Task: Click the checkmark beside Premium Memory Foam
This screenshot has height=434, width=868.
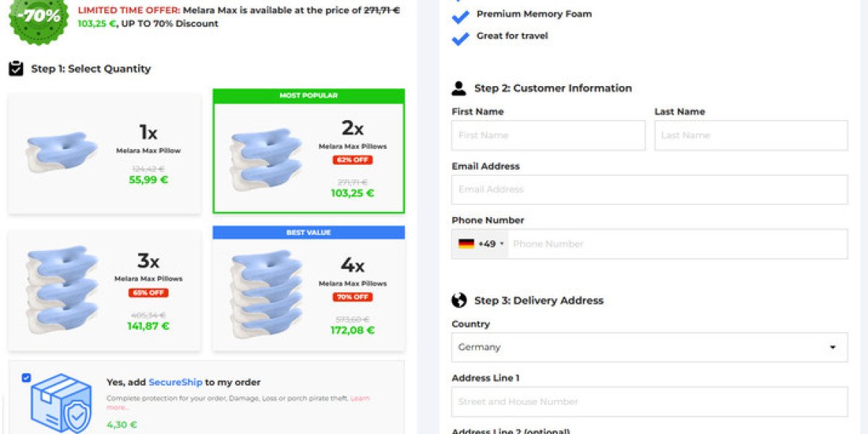Action: click(x=460, y=17)
